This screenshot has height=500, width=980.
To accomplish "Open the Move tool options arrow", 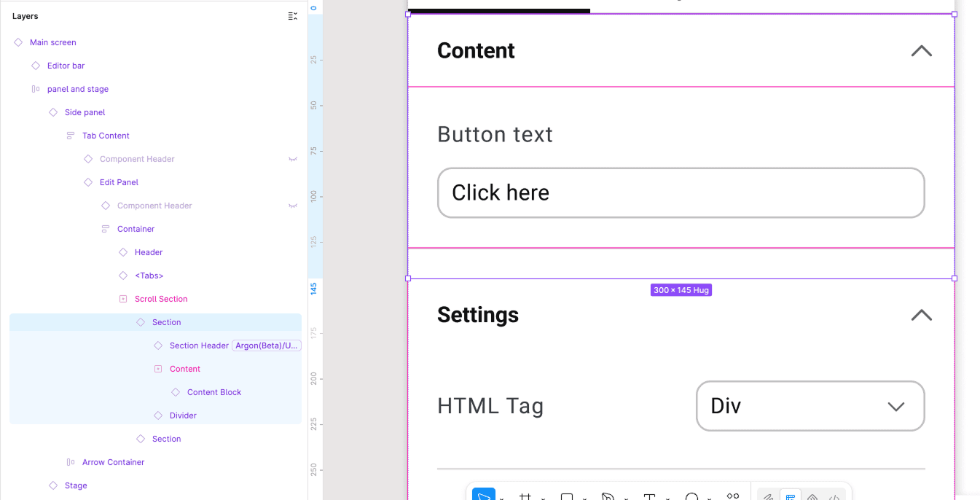I will click(501, 499).
